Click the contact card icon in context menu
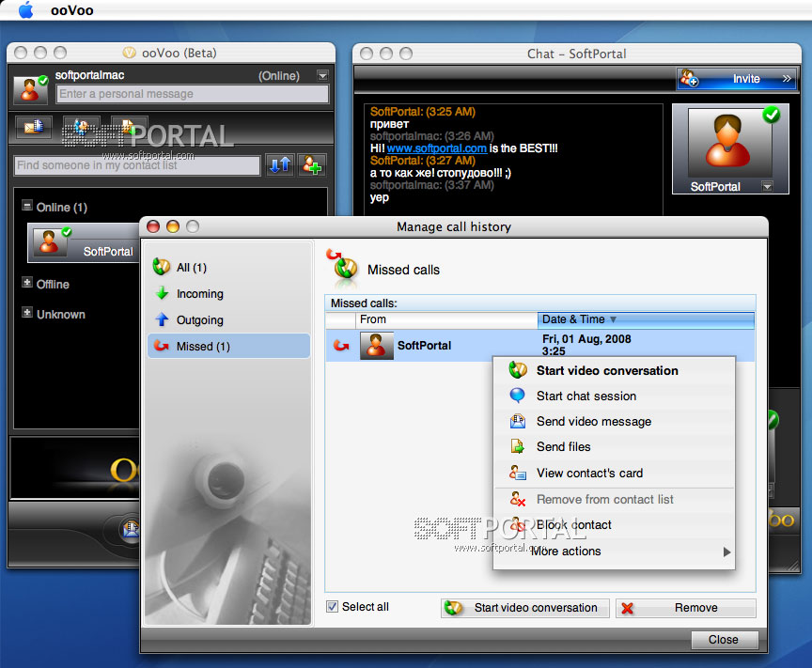 517,473
